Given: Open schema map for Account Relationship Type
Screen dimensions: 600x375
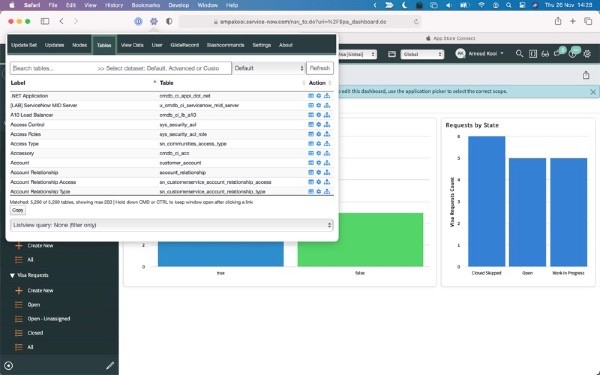Looking at the screenshot, I should click(x=327, y=191).
